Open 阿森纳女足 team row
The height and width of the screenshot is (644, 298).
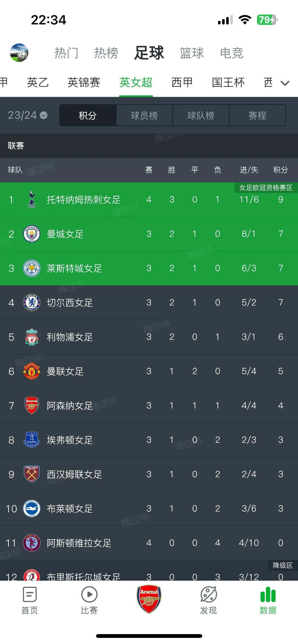pos(149,405)
